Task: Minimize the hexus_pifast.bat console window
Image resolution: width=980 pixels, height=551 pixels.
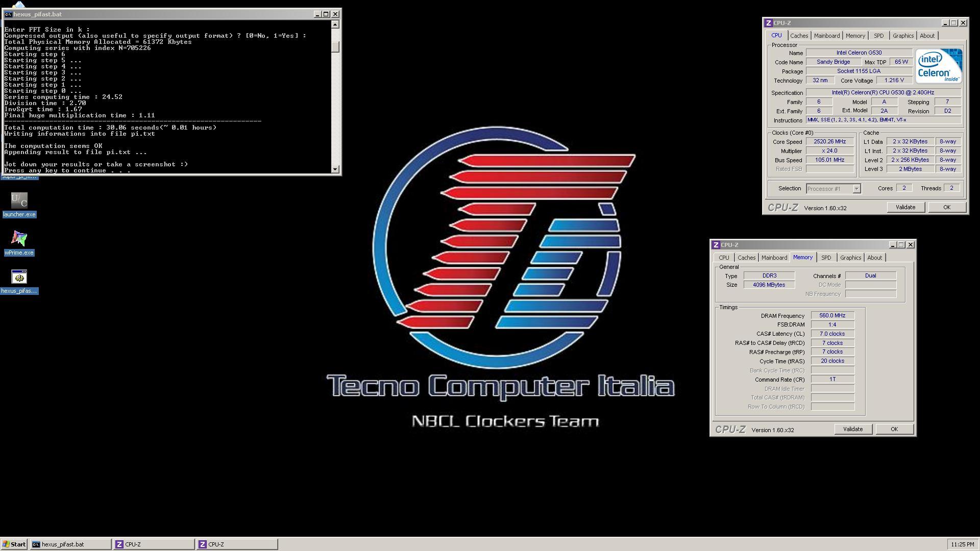Action: click(x=317, y=14)
